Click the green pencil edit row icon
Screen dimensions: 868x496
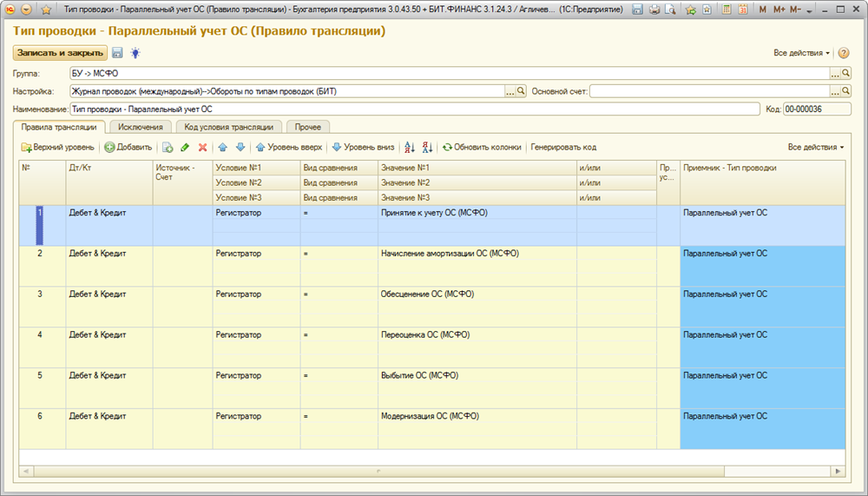pyautogui.click(x=185, y=148)
